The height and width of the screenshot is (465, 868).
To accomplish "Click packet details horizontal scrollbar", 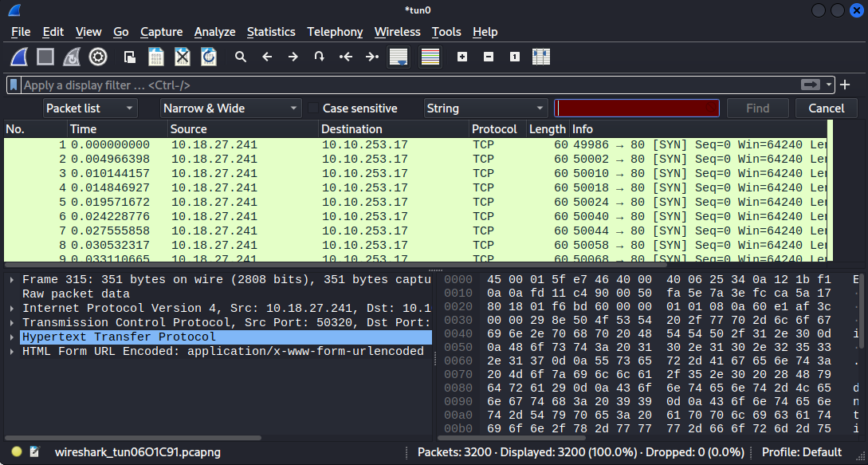I will (132, 438).
